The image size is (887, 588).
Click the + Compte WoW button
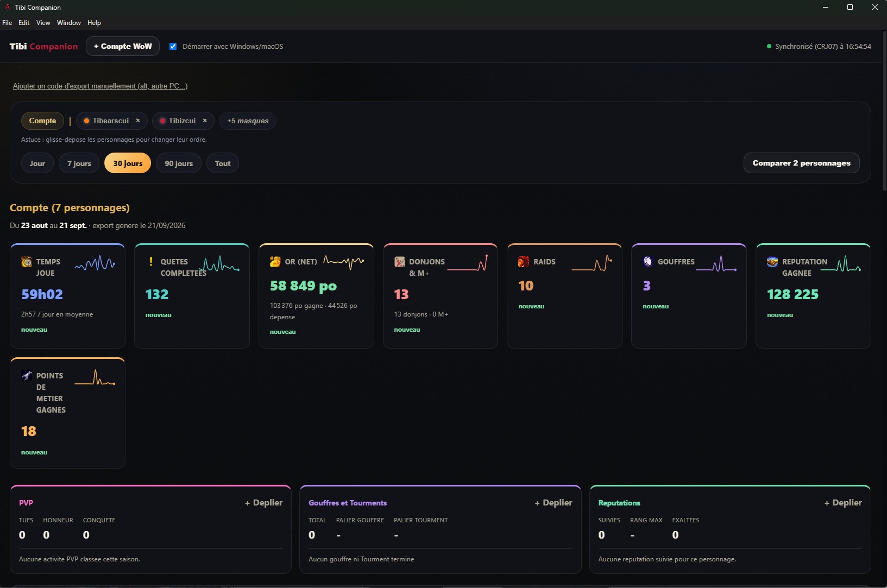(123, 46)
